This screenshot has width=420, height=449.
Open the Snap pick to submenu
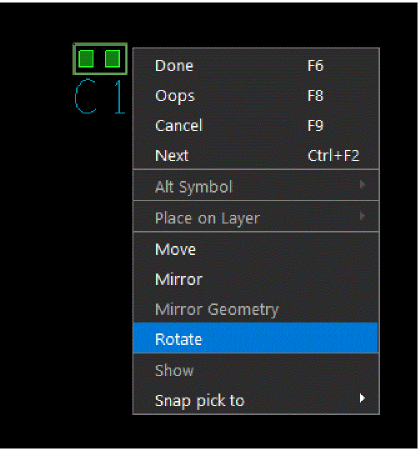click(x=256, y=400)
